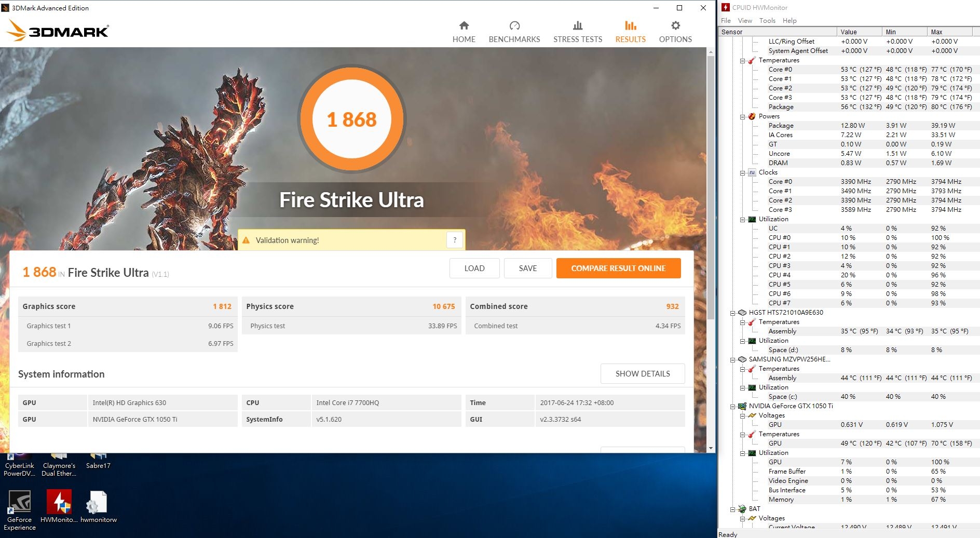Image resolution: width=980 pixels, height=538 pixels.
Task: Click NVIDIA Temperatures thermometer icon
Action: [x=752, y=434]
